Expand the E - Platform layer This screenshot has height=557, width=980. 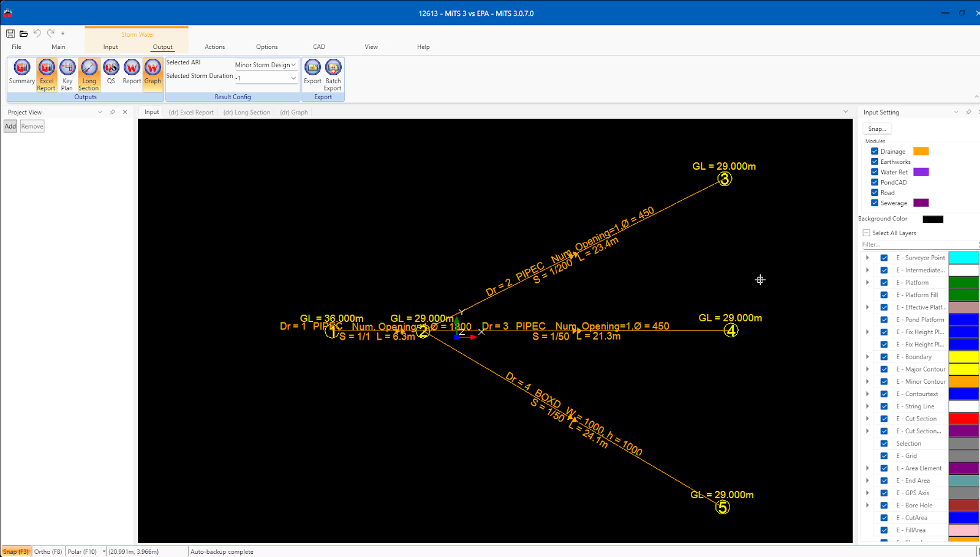point(867,282)
